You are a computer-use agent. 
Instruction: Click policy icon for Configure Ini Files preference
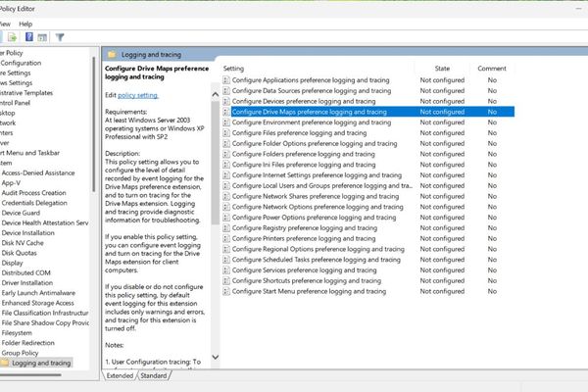point(226,165)
